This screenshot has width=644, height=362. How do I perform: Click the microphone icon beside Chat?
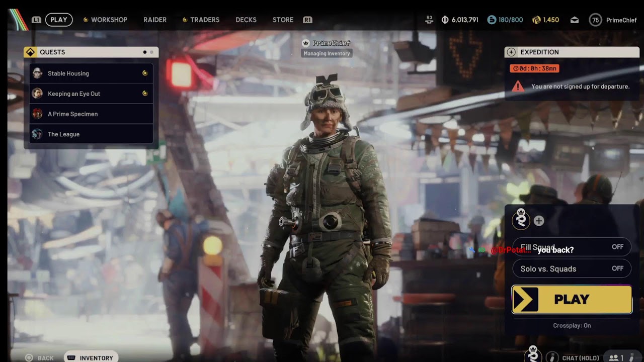tap(552, 357)
